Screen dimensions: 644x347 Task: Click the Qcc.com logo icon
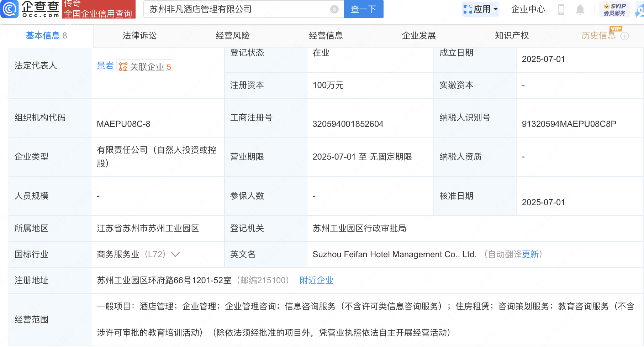(x=10, y=9)
